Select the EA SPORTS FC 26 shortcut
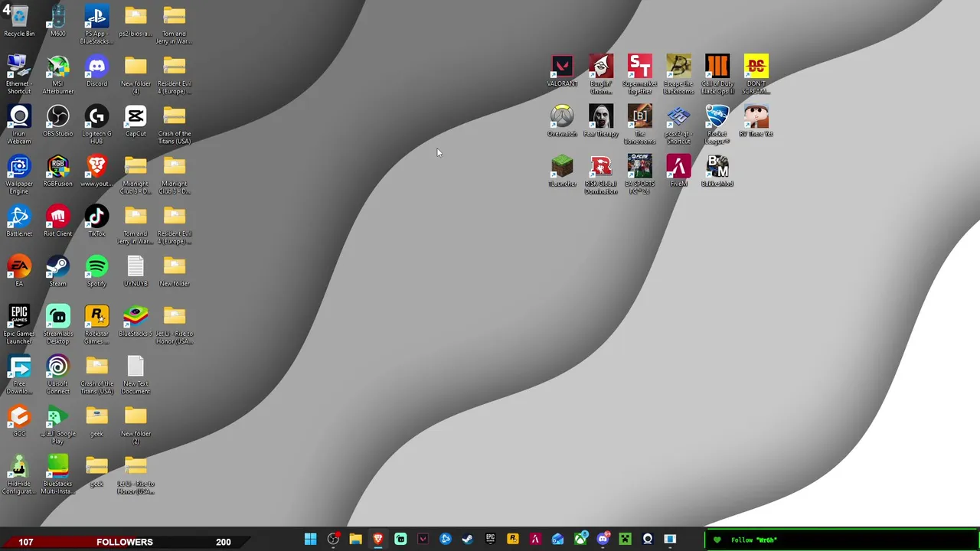This screenshot has height=551, width=980. [639, 174]
